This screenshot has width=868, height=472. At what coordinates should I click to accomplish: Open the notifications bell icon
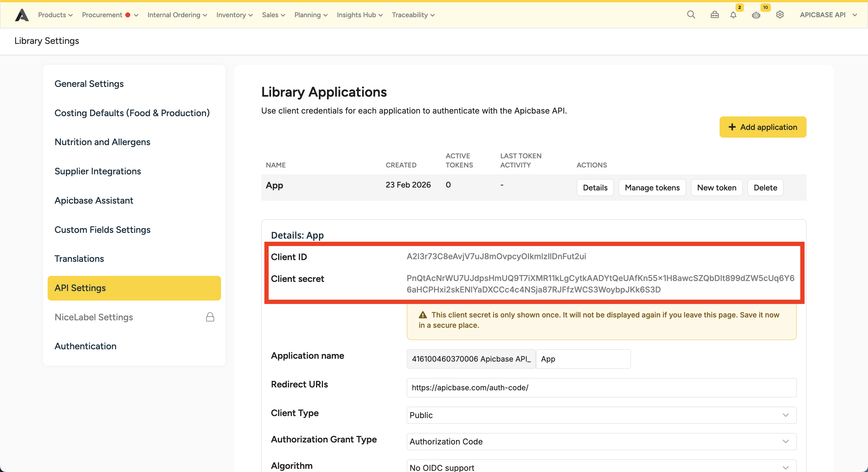coord(733,15)
